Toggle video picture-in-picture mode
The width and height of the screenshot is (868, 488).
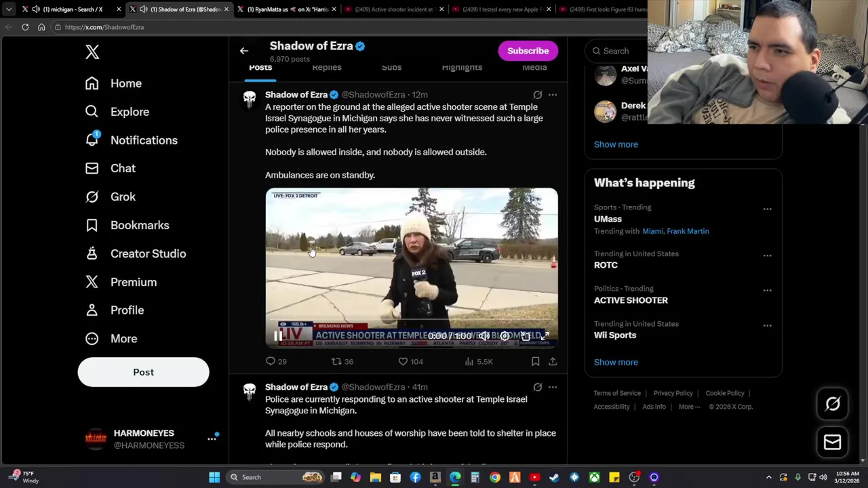(x=525, y=335)
